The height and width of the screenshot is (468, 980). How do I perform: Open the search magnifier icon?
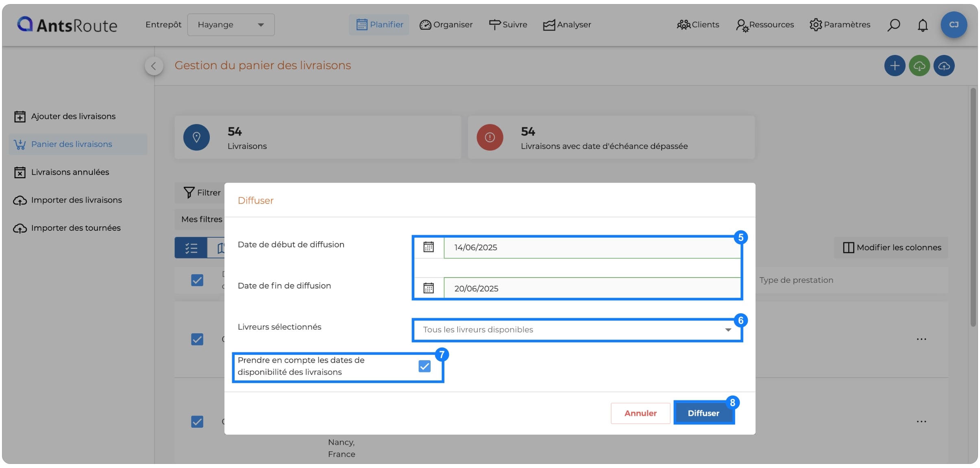(893, 25)
